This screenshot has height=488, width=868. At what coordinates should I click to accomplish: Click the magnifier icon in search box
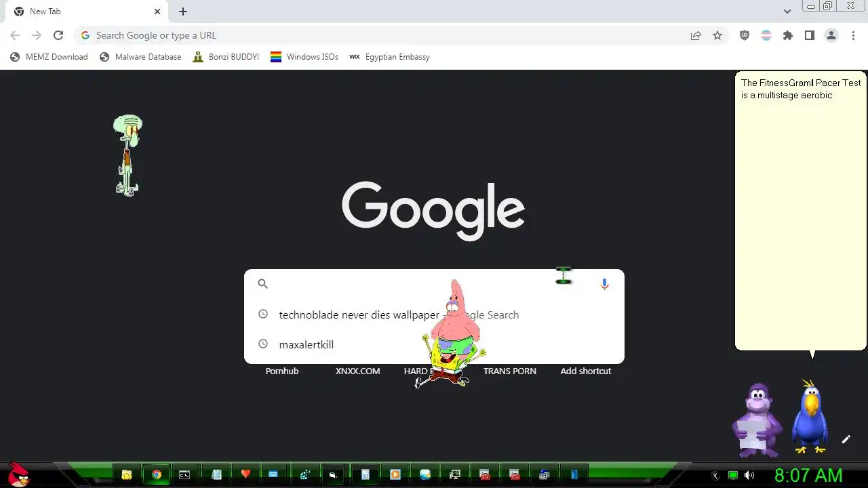pos(263,284)
